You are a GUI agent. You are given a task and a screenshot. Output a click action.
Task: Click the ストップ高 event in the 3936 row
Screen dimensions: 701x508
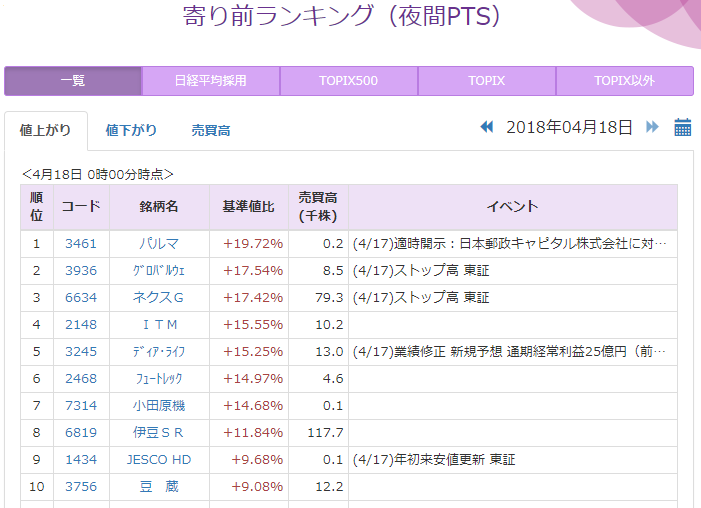(x=421, y=271)
